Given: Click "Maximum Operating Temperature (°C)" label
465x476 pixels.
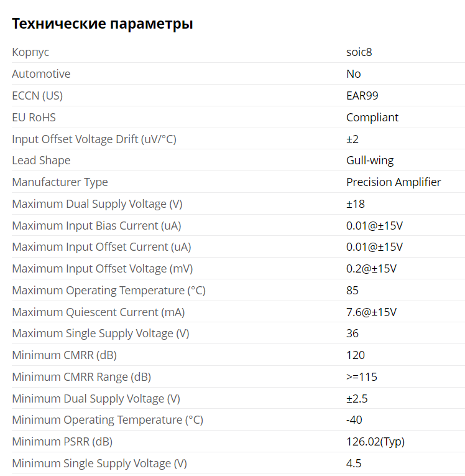Looking at the screenshot, I should coord(109,291).
